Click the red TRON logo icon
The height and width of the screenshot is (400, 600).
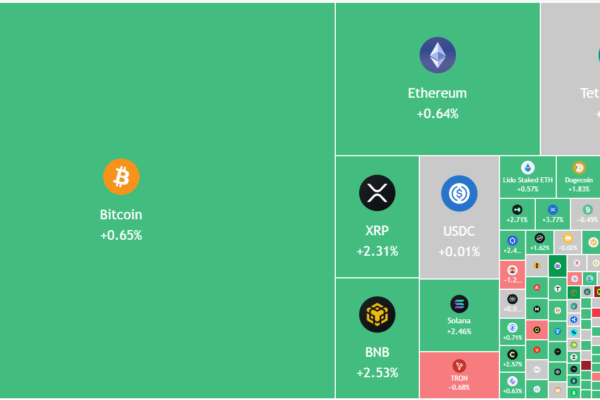coord(459,365)
